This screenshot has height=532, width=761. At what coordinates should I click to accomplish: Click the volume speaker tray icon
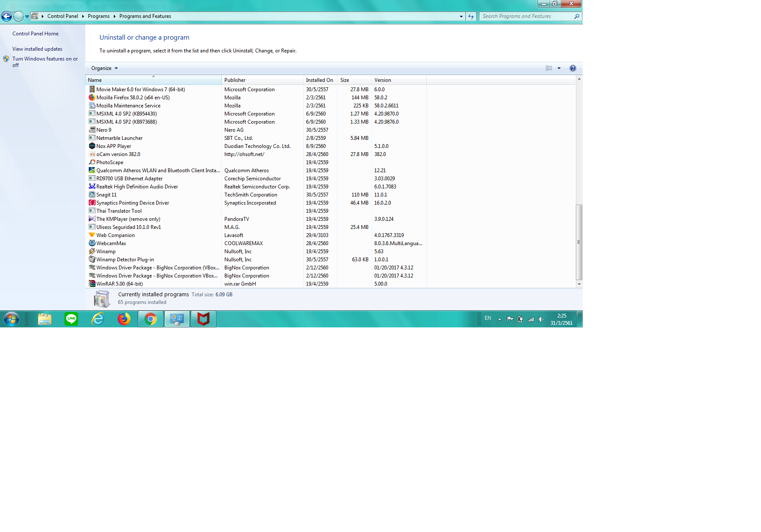541,319
